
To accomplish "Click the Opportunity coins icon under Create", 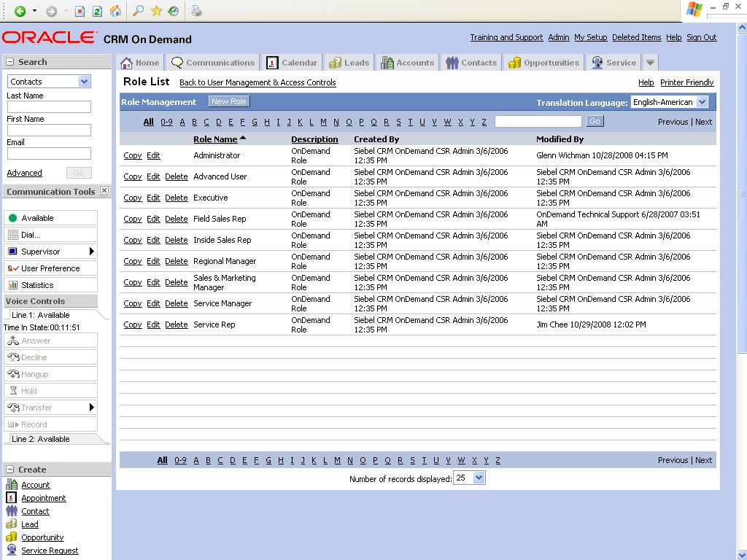I will coord(12,537).
